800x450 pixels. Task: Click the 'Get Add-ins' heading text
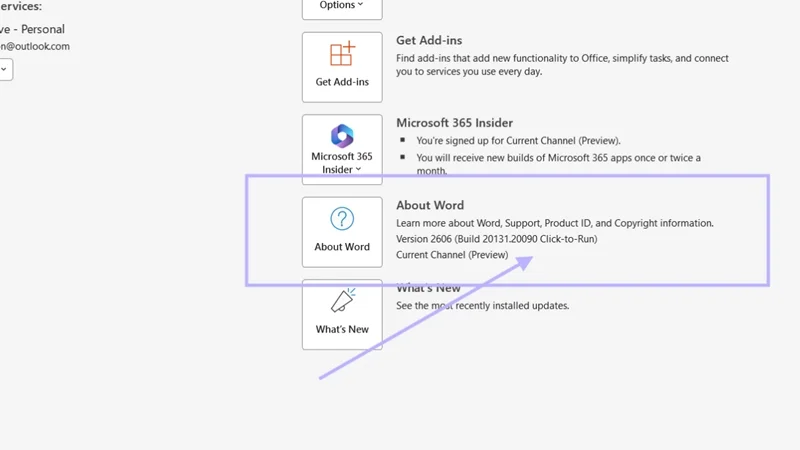429,40
